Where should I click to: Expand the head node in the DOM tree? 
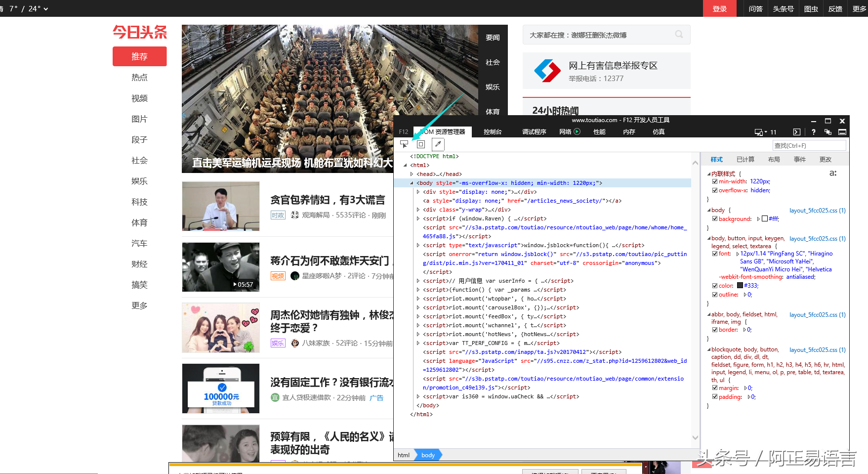point(412,174)
